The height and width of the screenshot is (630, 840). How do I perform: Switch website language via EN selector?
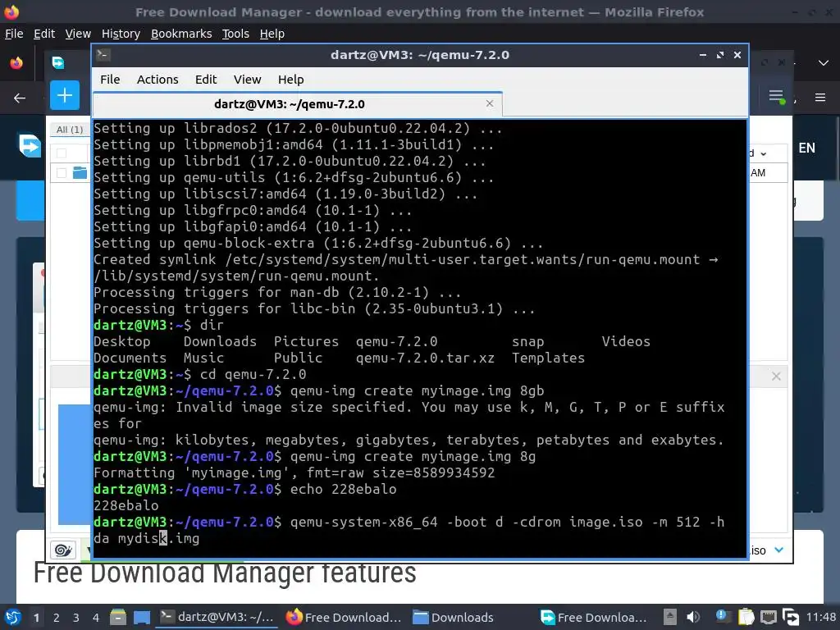pyautogui.click(x=807, y=148)
